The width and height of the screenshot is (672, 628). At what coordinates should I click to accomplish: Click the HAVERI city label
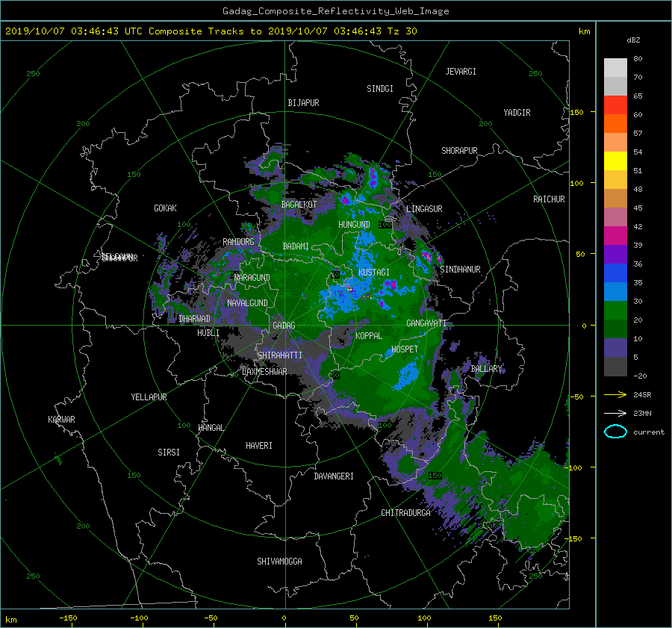pyautogui.click(x=259, y=446)
